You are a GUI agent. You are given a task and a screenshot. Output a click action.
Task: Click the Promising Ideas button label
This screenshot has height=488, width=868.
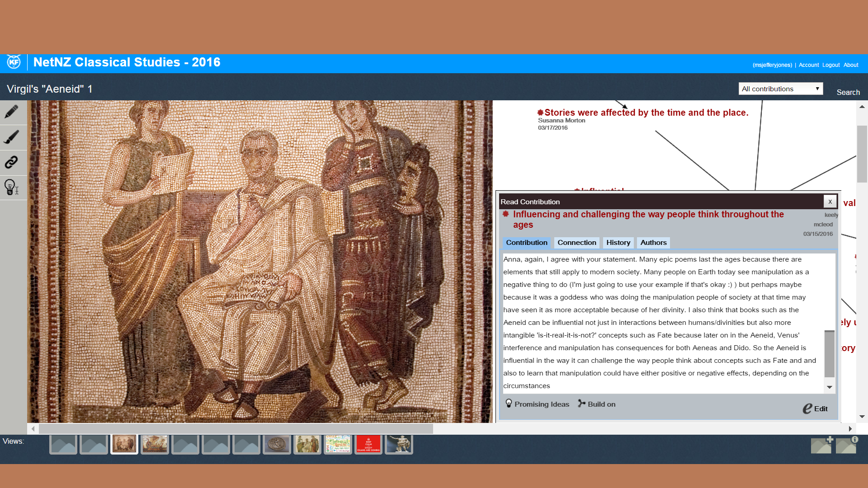542,404
